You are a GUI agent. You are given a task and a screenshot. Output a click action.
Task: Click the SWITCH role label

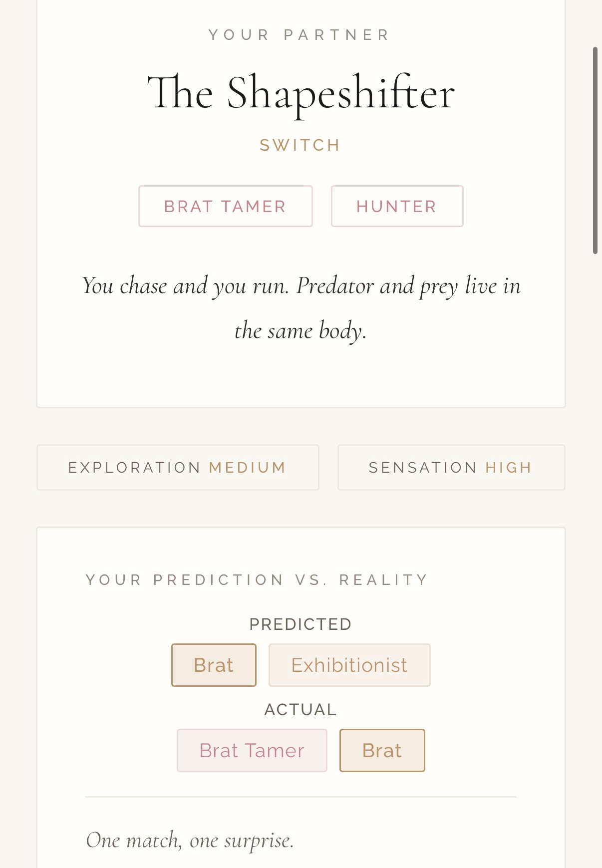click(x=301, y=145)
